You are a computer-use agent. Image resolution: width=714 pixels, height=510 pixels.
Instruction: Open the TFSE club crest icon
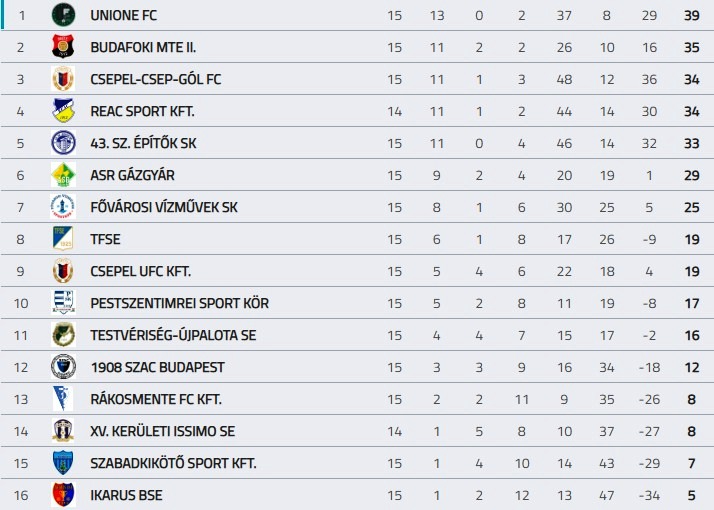63,239
